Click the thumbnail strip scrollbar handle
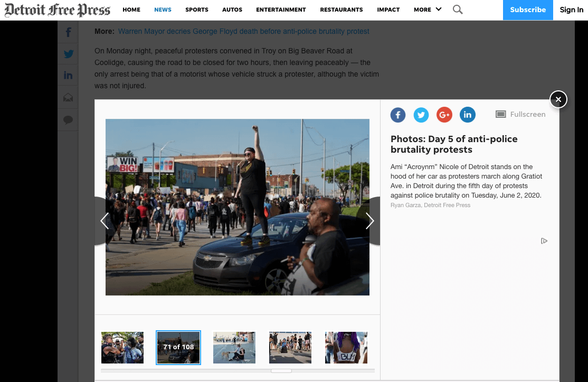 coord(281,371)
